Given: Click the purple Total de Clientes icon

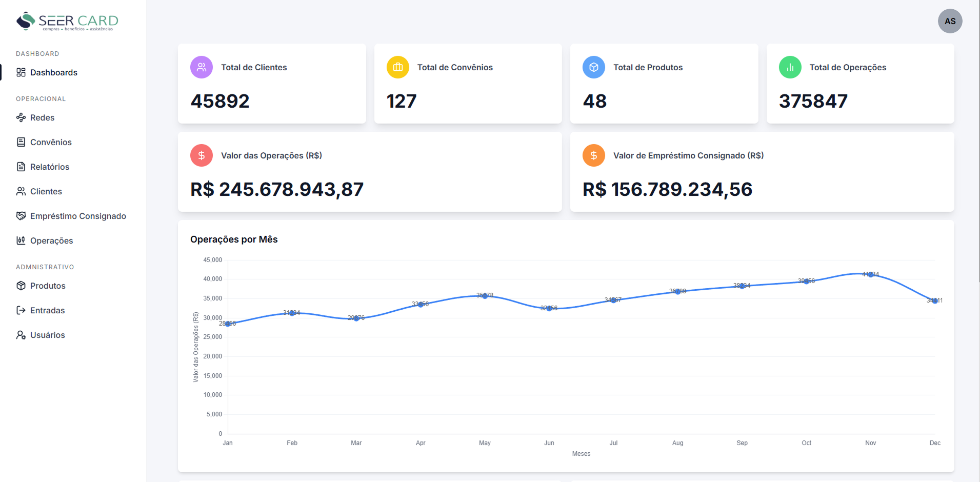Looking at the screenshot, I should [202, 67].
